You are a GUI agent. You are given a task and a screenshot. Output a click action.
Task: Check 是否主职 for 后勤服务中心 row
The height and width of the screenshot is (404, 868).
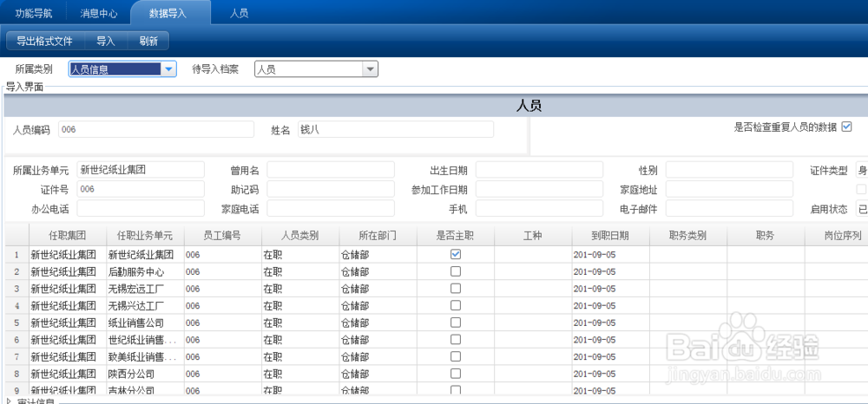pos(456,271)
